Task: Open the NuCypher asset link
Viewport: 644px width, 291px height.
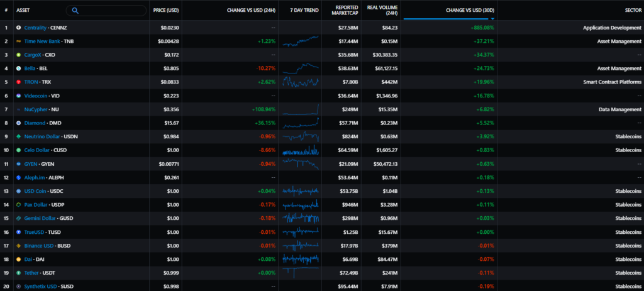Action: (x=38, y=109)
